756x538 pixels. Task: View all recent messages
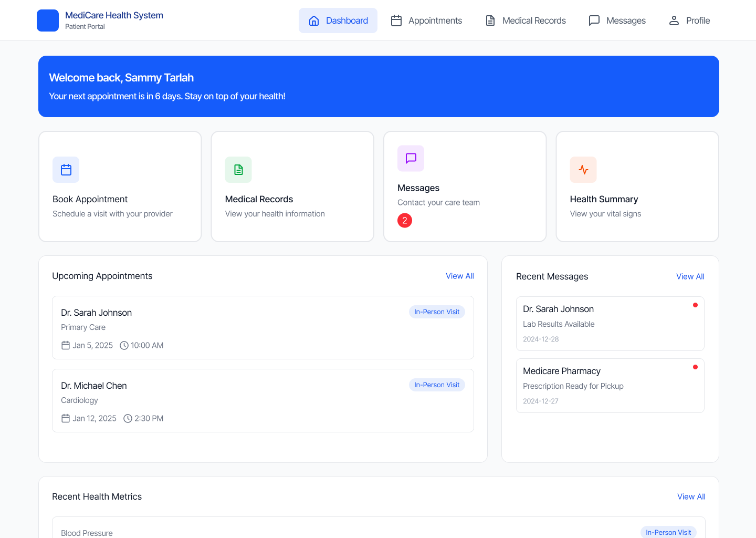[690, 277]
